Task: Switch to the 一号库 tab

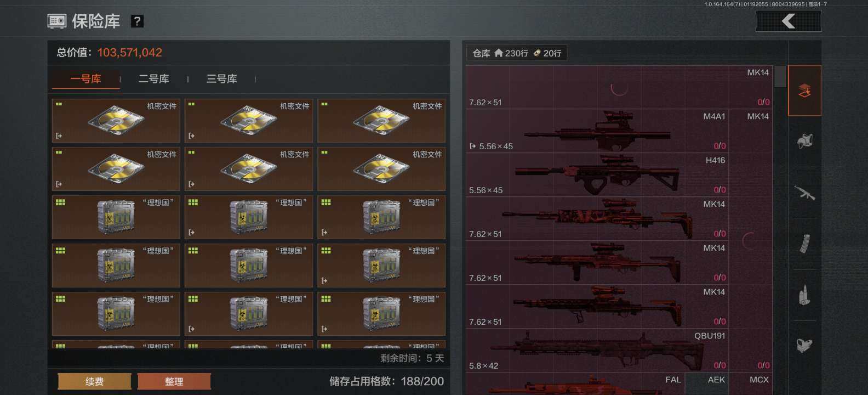Action: pos(86,79)
